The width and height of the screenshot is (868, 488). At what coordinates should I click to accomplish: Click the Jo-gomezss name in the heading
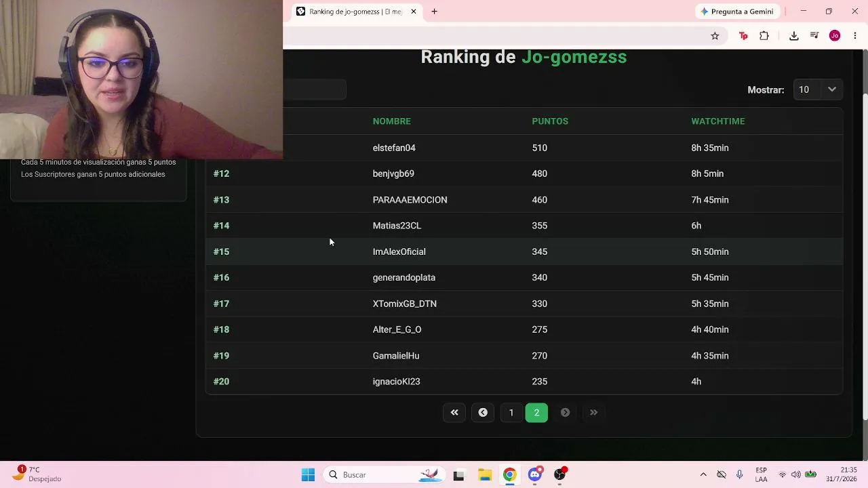(x=574, y=57)
